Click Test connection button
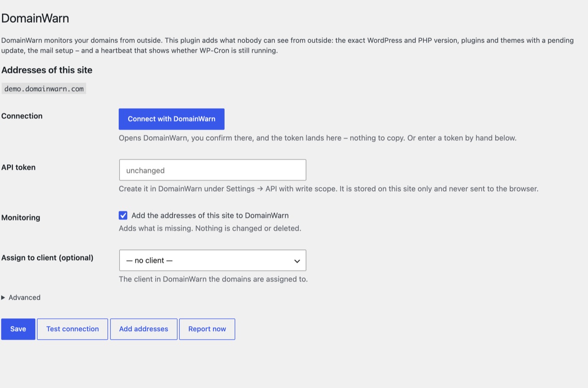 [x=73, y=329]
